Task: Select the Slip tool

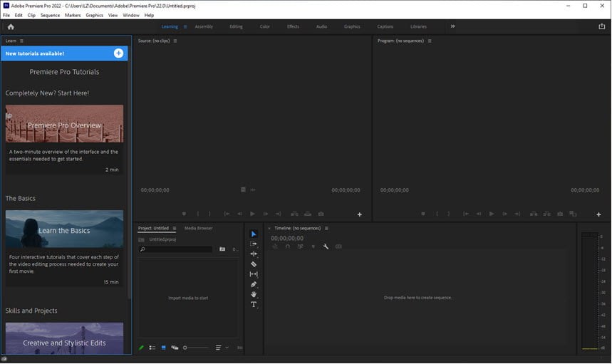Action: point(254,274)
